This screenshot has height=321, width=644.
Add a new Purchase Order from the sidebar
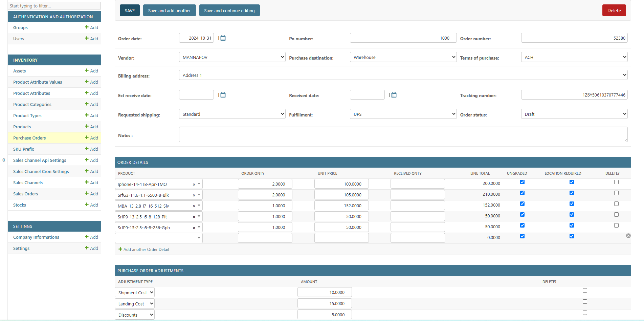[91, 138]
